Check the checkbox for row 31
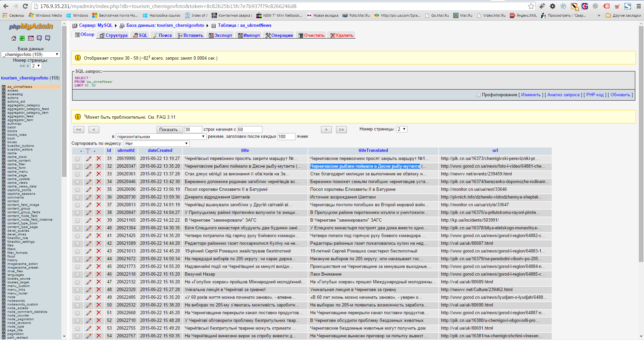The image size is (644, 340). click(77, 159)
